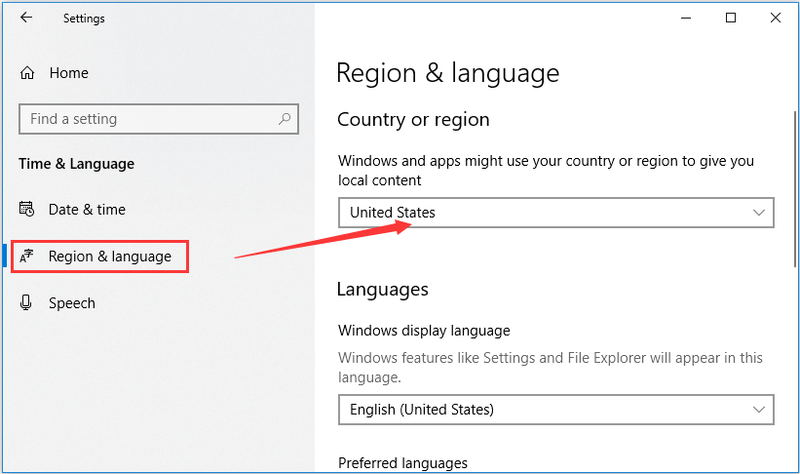Open the United States country dropdown
This screenshot has width=800, height=474.
tap(556, 212)
